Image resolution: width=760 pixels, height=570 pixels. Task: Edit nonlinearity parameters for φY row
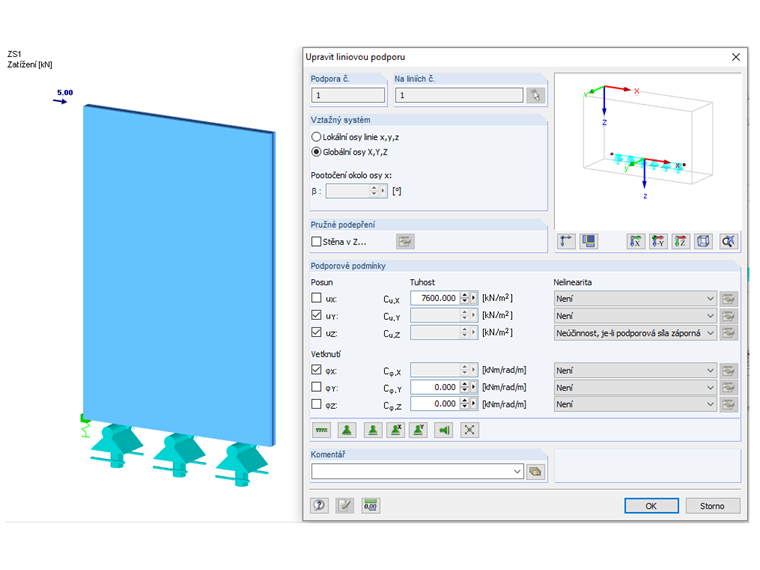pos(728,388)
